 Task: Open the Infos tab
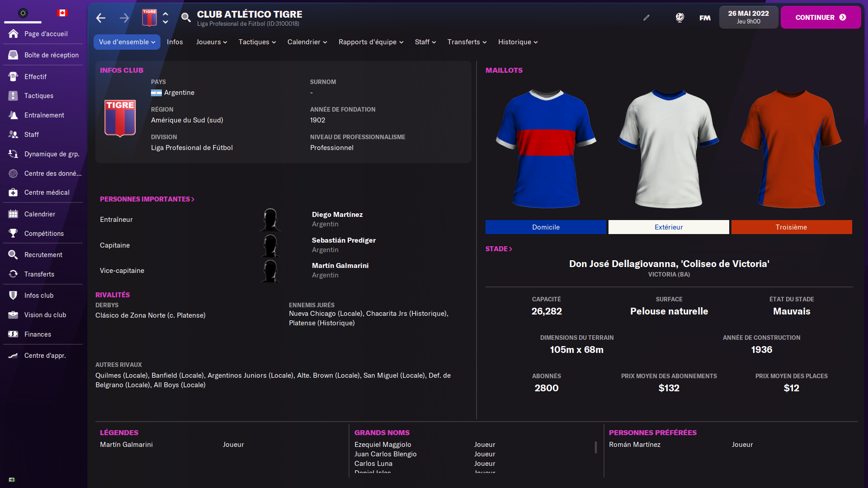(x=175, y=42)
